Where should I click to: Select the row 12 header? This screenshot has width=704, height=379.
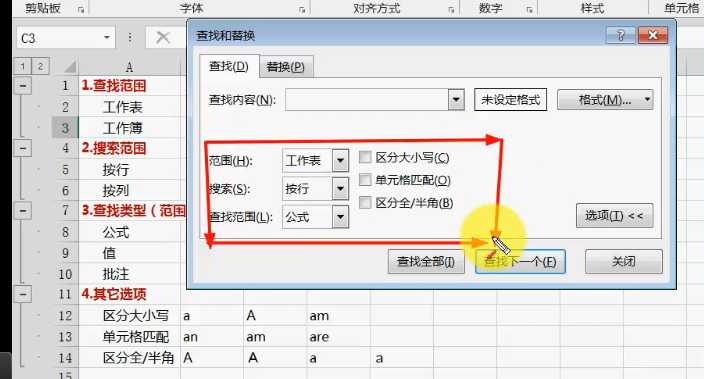[66, 315]
